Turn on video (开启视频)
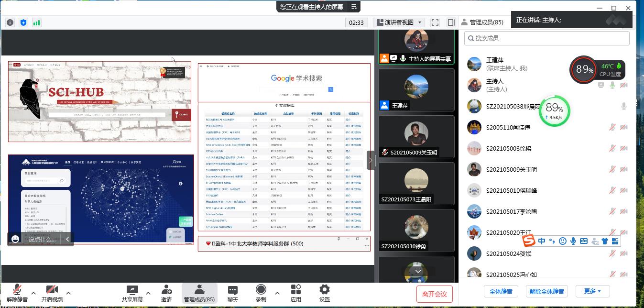The width and height of the screenshot is (644, 308). click(52, 293)
